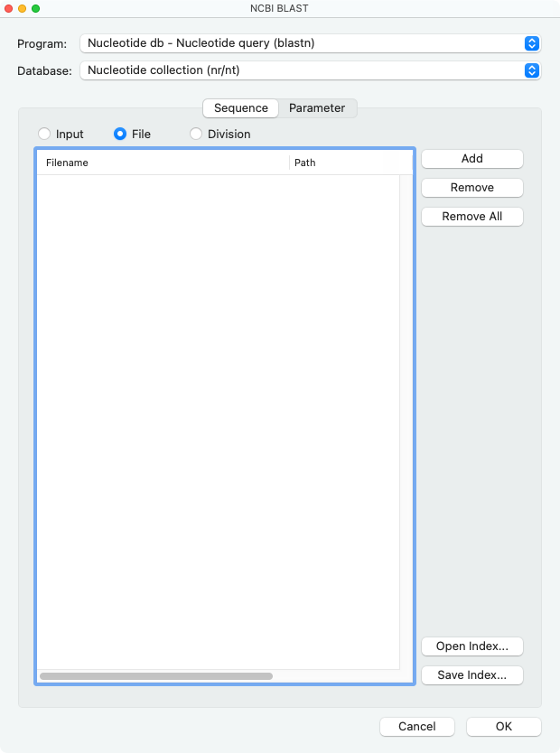
Task: Close the NCBI BLAST window
Action: pyautogui.click(x=9, y=9)
